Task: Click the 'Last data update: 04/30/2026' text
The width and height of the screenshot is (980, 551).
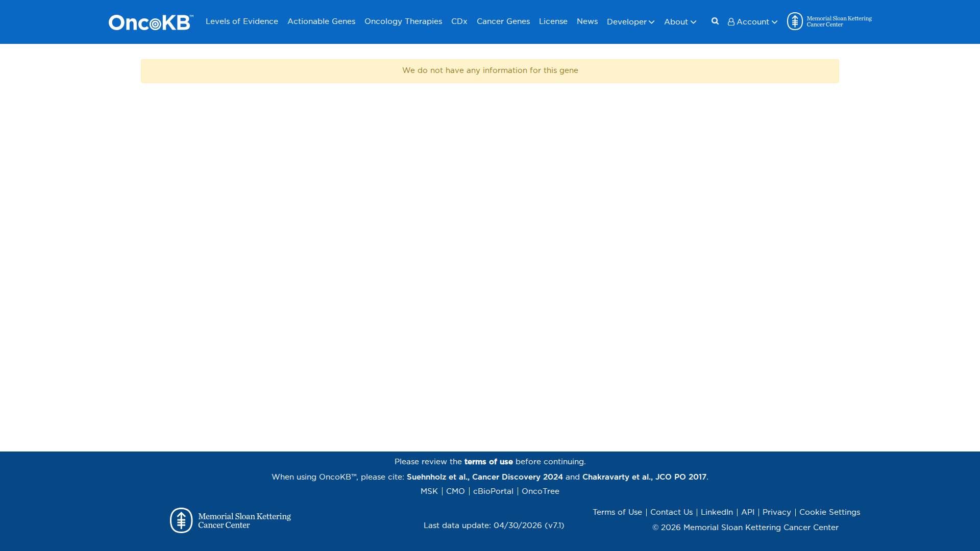Action: [494, 525]
